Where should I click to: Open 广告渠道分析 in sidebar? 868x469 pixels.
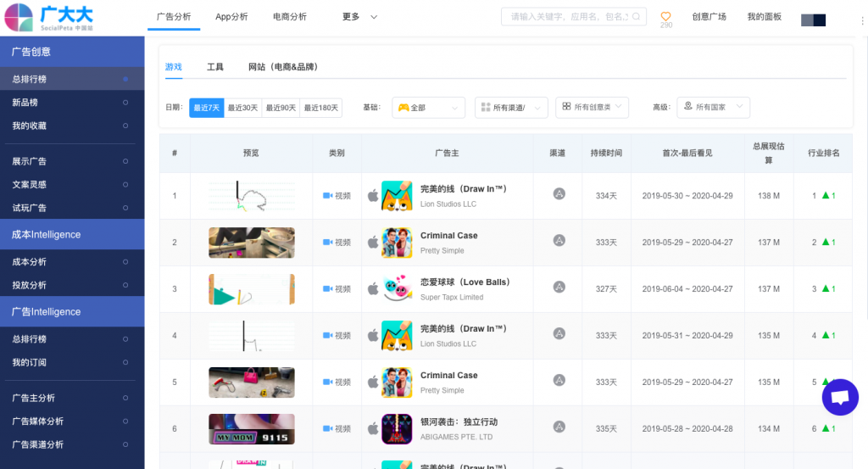[72, 444]
